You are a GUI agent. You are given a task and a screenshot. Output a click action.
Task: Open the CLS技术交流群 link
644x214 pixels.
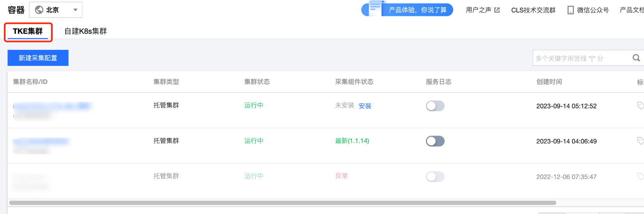533,10
